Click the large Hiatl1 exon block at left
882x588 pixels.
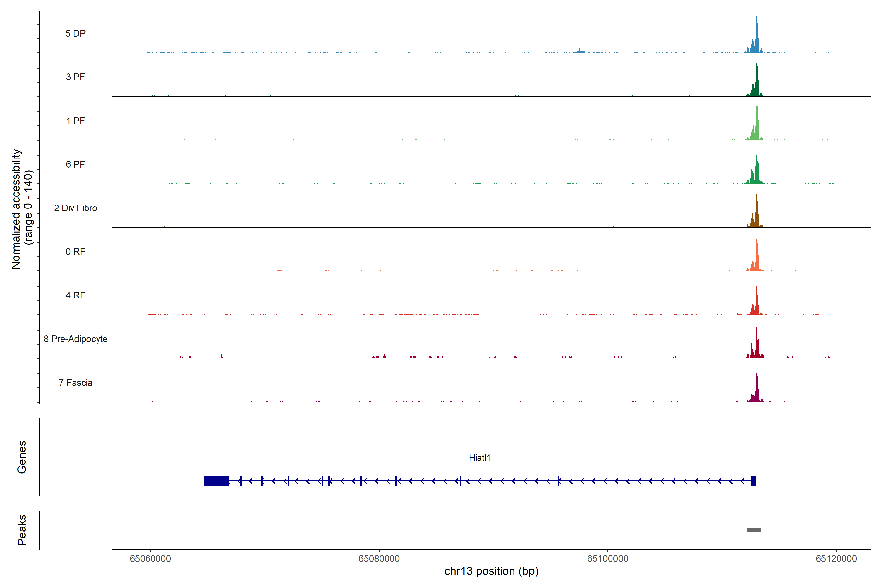(x=216, y=481)
